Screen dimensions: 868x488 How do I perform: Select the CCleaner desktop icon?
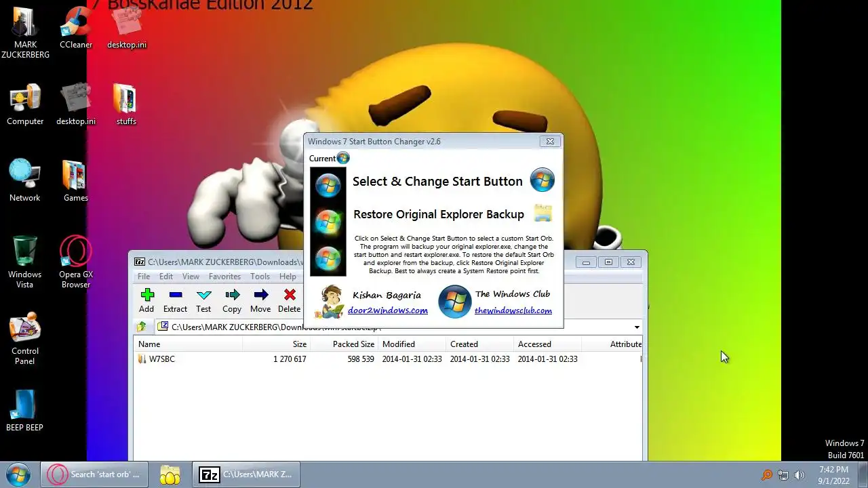(76, 28)
